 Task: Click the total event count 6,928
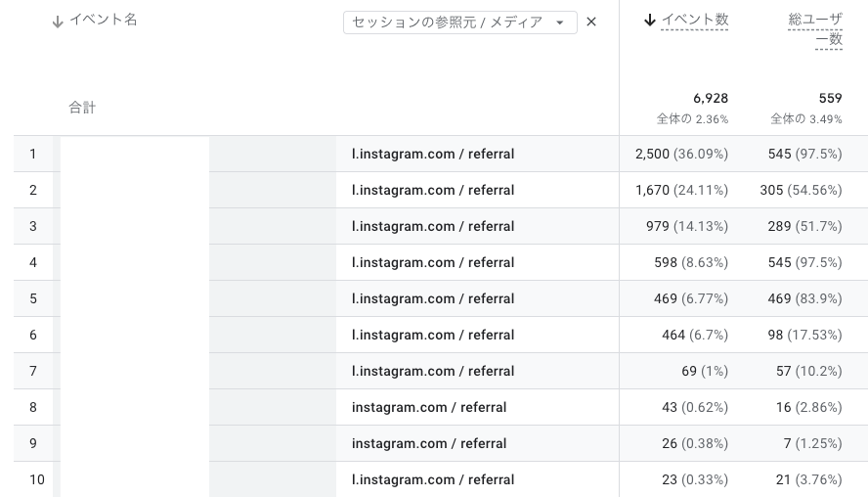pos(710,98)
